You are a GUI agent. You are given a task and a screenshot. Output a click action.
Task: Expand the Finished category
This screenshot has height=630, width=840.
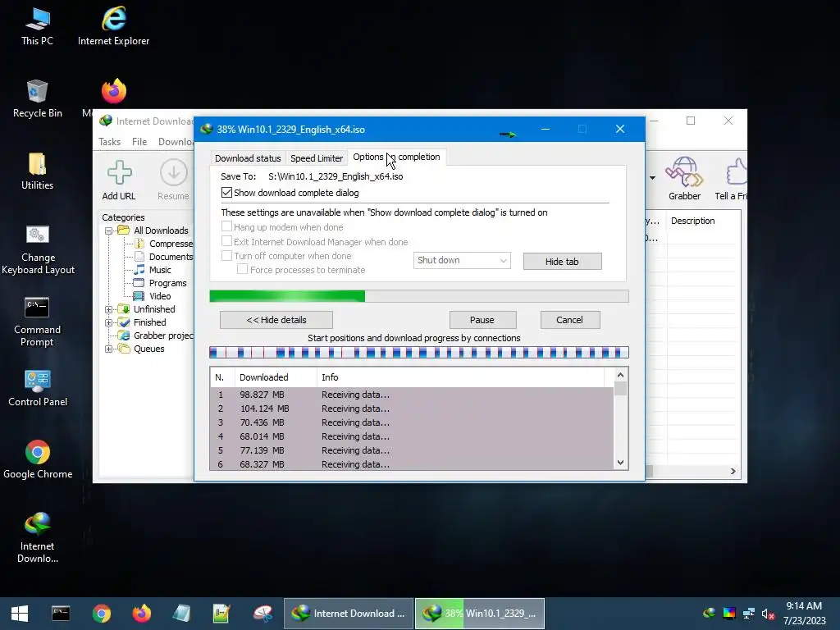coord(109,322)
